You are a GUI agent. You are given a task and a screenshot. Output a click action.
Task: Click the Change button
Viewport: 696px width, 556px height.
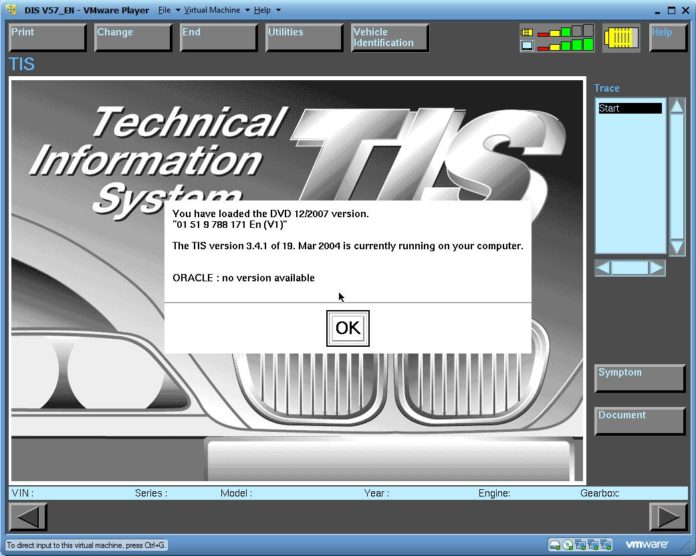point(133,38)
